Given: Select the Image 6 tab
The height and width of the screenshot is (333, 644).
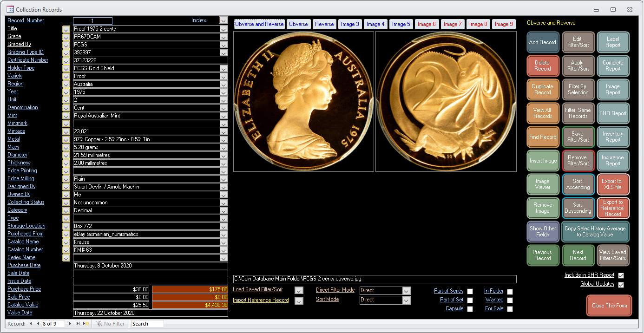Looking at the screenshot, I should point(427,24).
